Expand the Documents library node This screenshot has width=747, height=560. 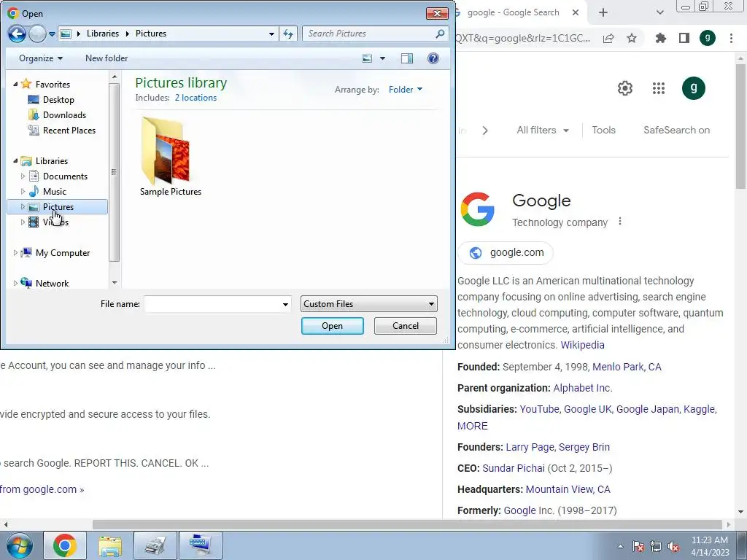click(23, 176)
